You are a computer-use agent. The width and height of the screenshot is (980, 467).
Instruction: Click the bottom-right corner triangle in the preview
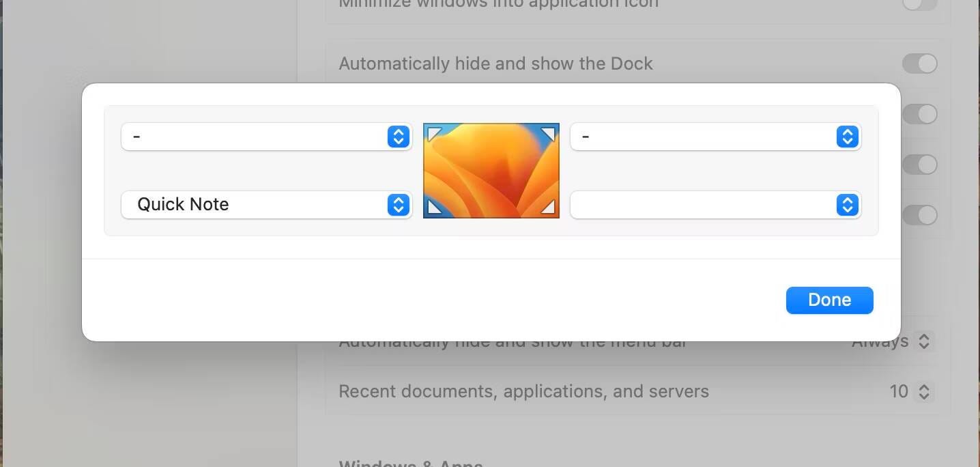(550, 209)
